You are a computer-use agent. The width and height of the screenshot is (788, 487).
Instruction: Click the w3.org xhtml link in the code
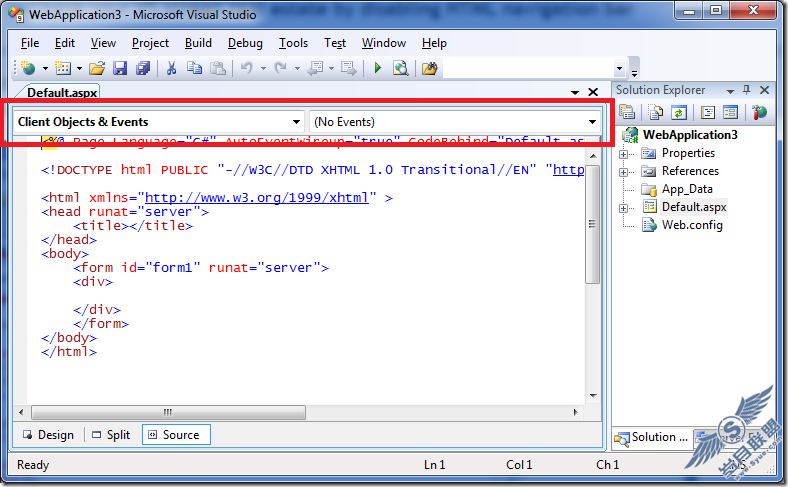[257, 198]
